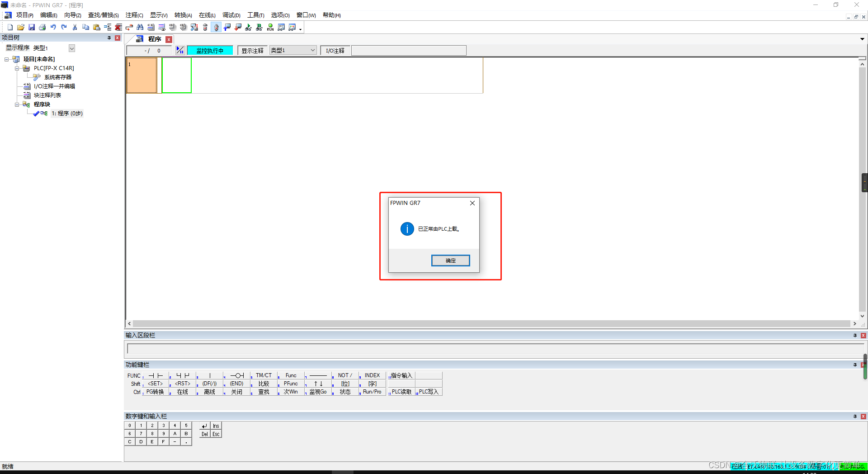Click the I/O注释 button

335,51
